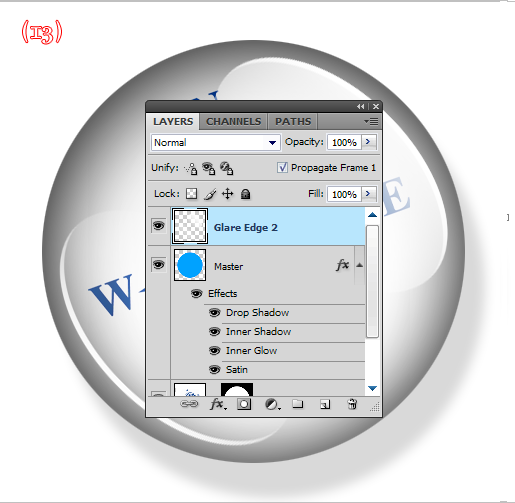Lock transparent pixels
This screenshot has height=503, width=515.
coord(191,193)
